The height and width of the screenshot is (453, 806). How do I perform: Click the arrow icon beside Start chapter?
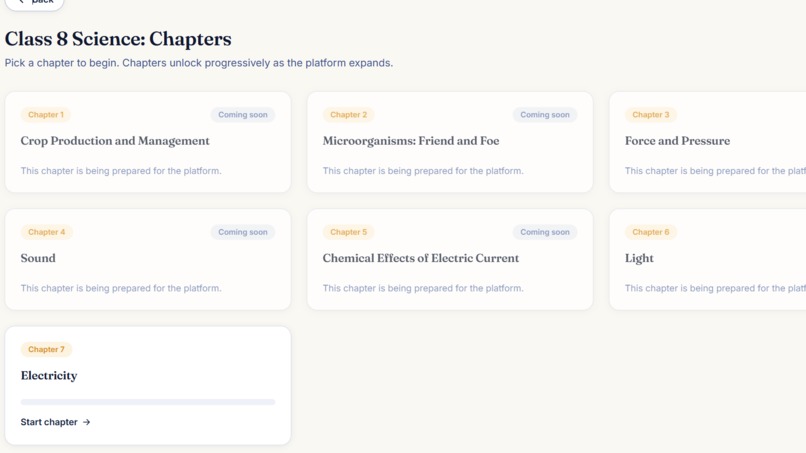(86, 422)
